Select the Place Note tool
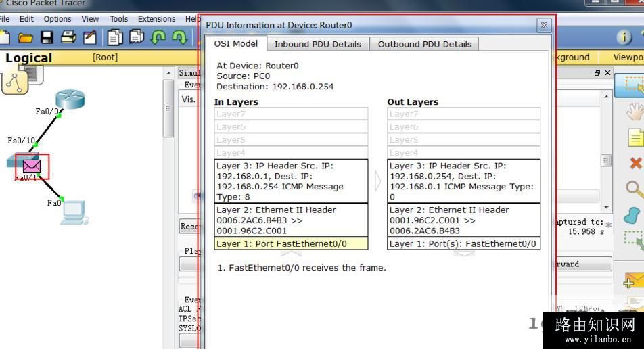Screen dimensions: 644x349 [635, 137]
